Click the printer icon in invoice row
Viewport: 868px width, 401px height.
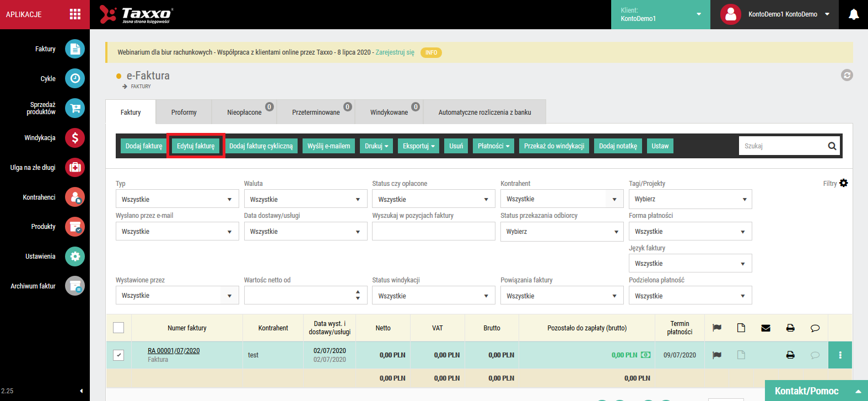[x=790, y=355]
